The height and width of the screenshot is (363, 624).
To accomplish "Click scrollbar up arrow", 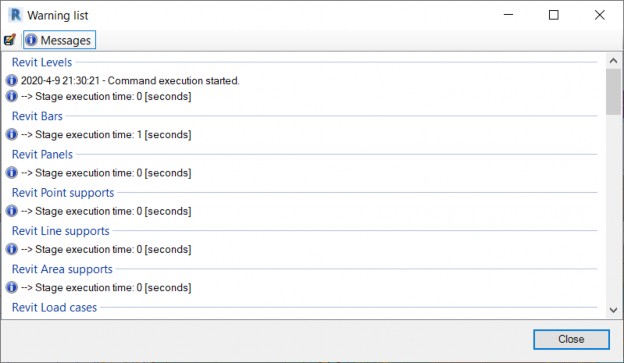I will click(x=613, y=61).
